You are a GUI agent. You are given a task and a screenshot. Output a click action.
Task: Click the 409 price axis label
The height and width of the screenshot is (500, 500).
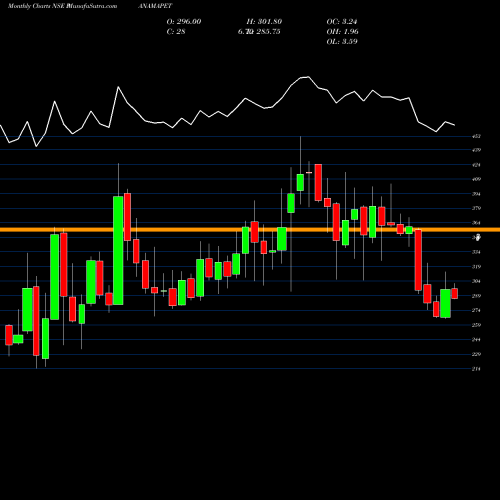[x=477, y=179]
